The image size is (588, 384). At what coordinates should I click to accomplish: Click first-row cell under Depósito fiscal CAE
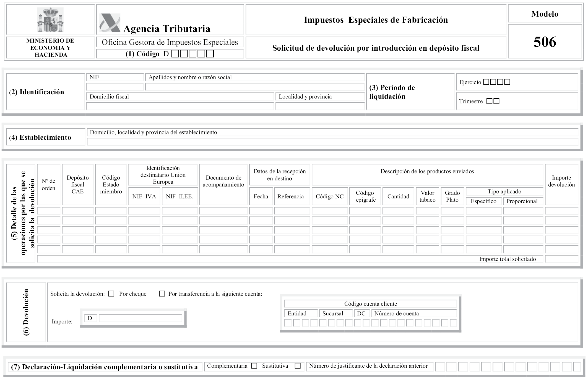coord(78,211)
